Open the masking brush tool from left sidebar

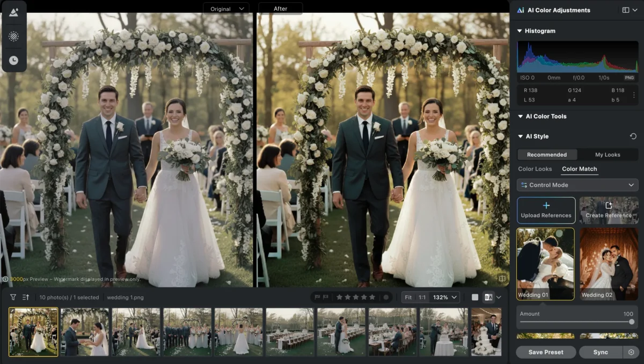tap(14, 37)
